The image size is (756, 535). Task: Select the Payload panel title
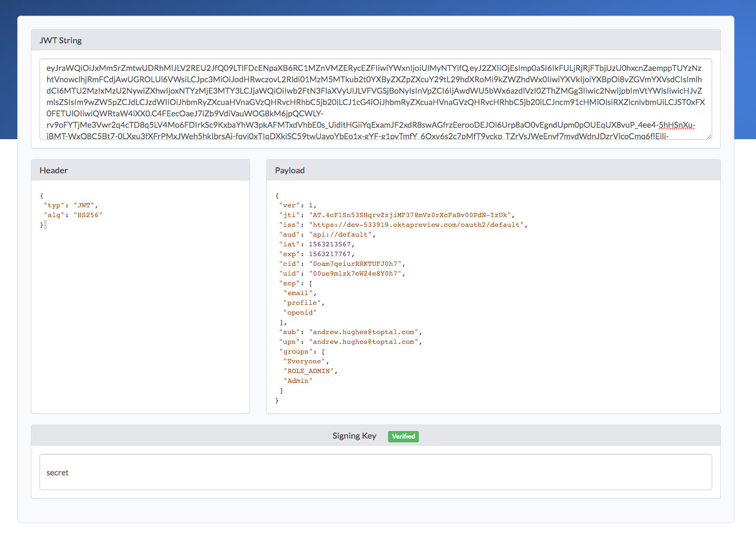pyautogui.click(x=290, y=171)
